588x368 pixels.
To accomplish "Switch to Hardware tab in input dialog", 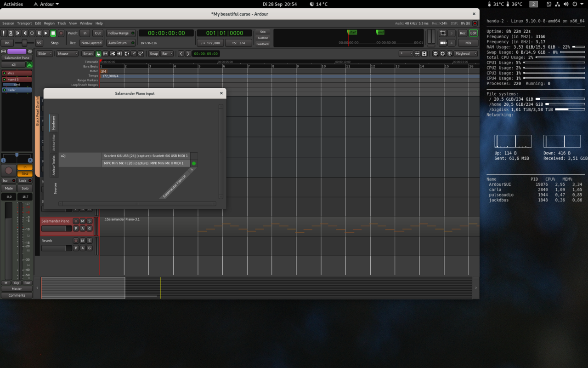I will [x=54, y=123].
